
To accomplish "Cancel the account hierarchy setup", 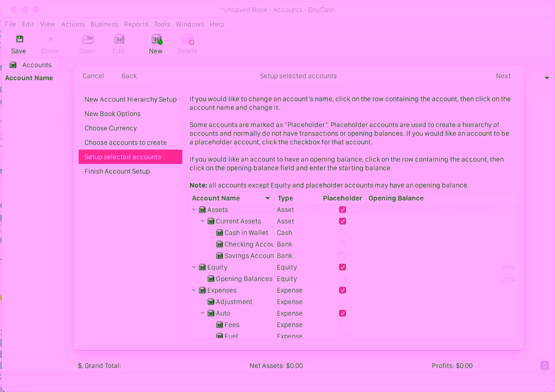I will [x=93, y=76].
